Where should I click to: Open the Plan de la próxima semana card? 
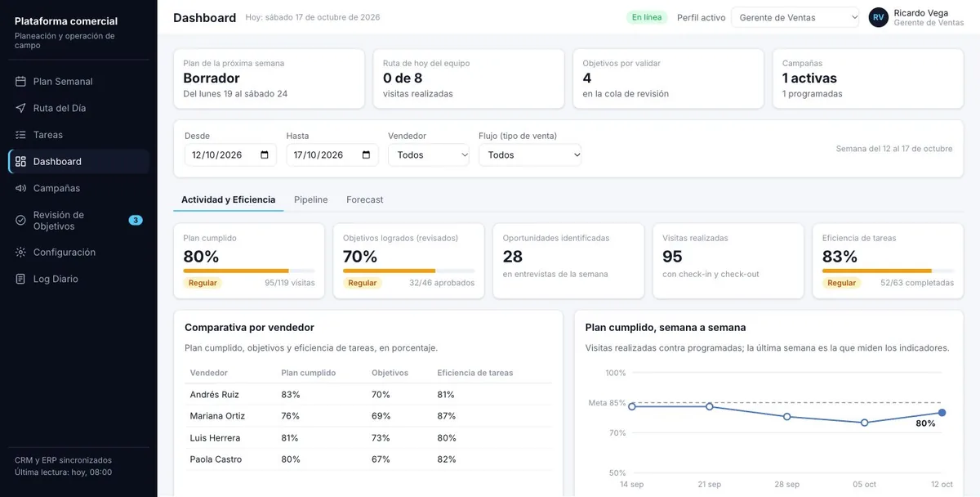point(269,78)
